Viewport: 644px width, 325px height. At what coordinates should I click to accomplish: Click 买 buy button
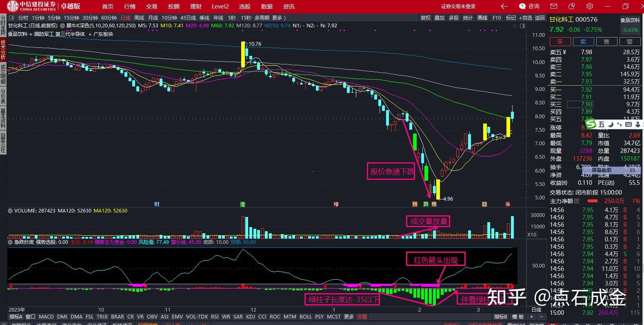[560, 42]
